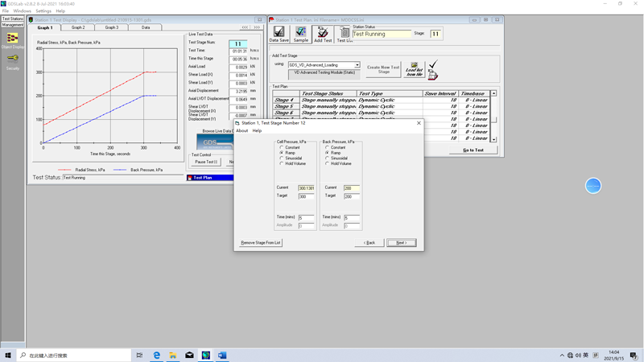Click the Test Plan table scroll-up arrow
The height and width of the screenshot is (362, 644).
pos(493,93)
